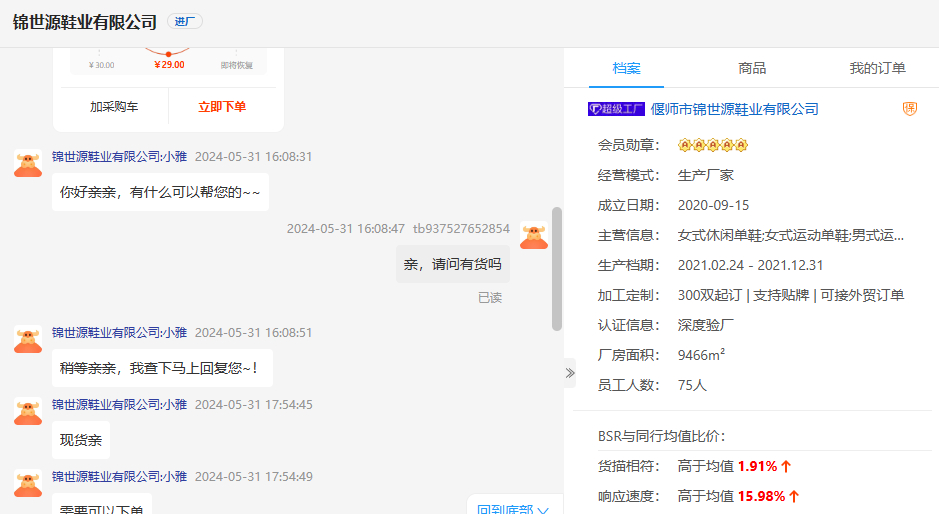
Task: Select the 档案 tab
Action: [626, 68]
